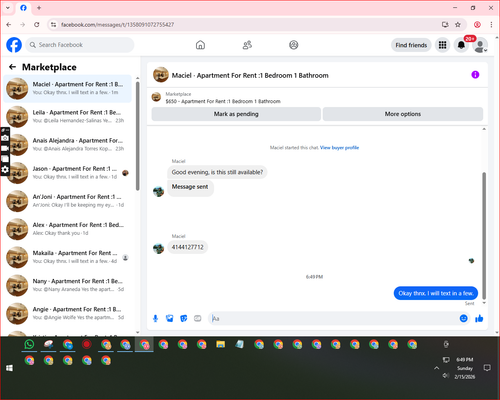Viewport: 500px width, 400px height.
Task: Open the account avatar dropdown
Action: tap(480, 45)
